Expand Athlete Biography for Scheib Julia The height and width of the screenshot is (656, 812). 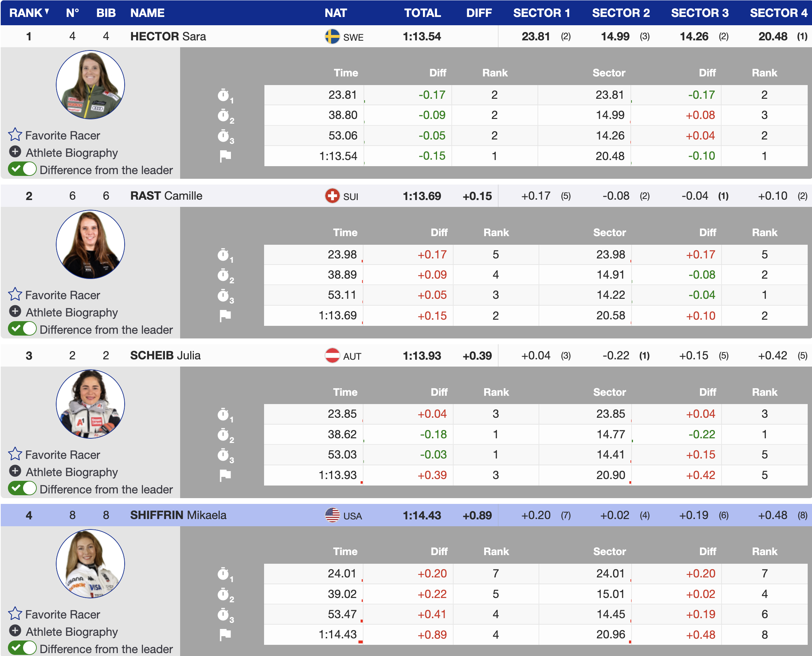pyautogui.click(x=15, y=471)
